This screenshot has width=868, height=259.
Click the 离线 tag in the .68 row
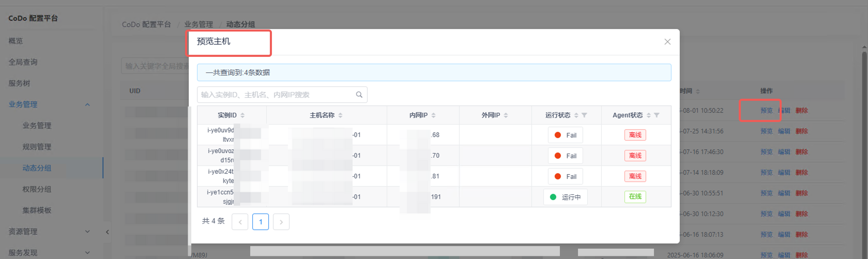(635, 135)
